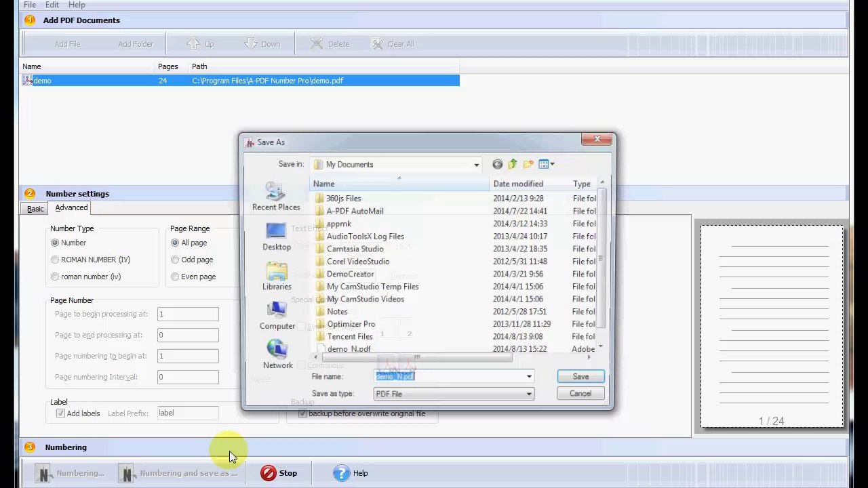Click the Up arrow toolbar icon

[x=193, y=44]
